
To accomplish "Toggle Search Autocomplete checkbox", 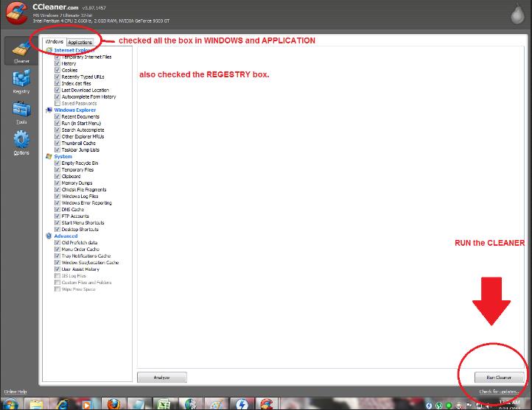I will [57, 130].
